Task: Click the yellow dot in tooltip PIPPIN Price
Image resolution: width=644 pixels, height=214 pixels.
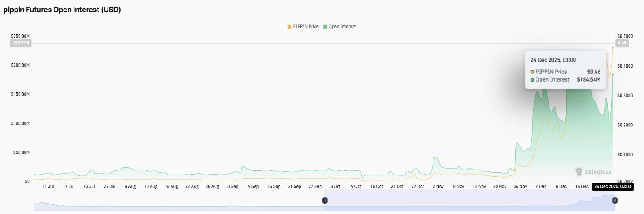Action: (532, 72)
